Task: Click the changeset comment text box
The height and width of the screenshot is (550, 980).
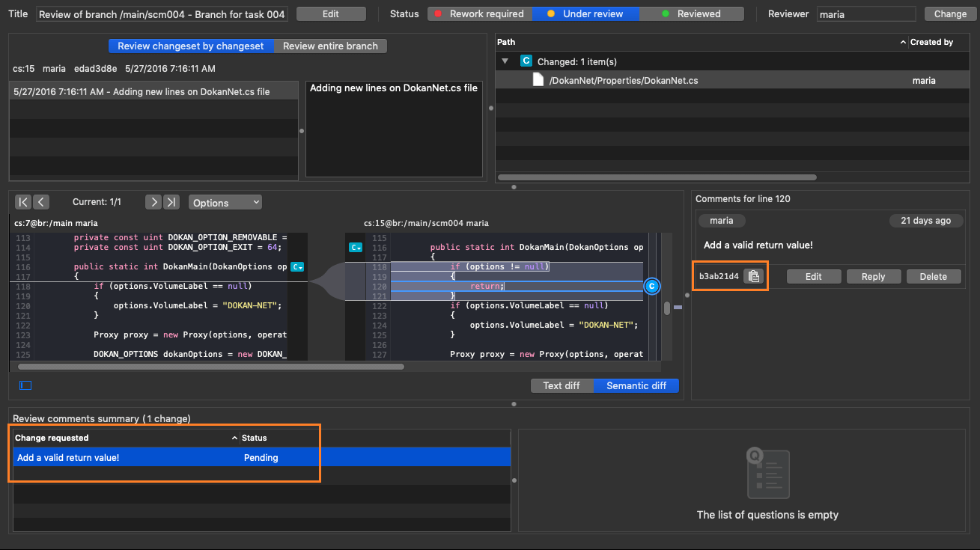Action: click(394, 128)
